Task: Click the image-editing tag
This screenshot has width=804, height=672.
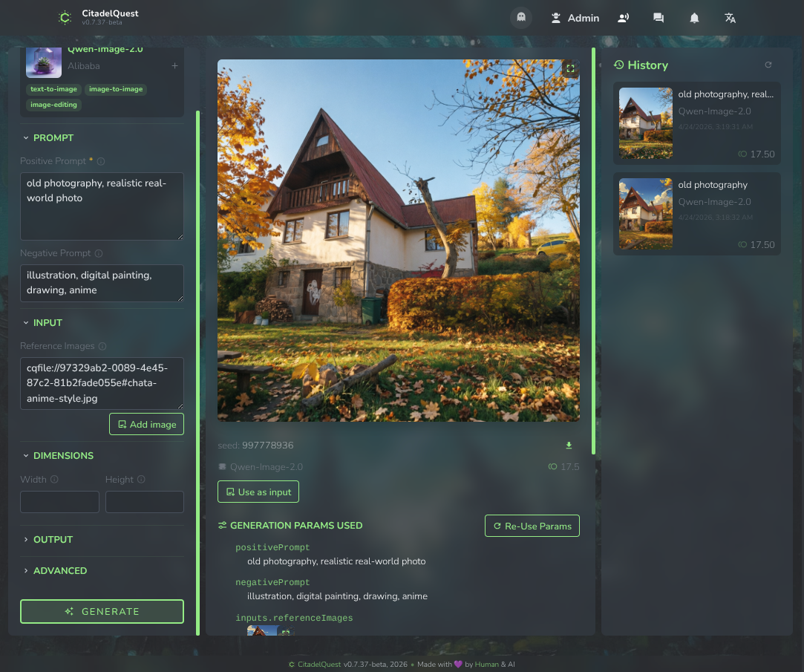Action: coord(54,105)
